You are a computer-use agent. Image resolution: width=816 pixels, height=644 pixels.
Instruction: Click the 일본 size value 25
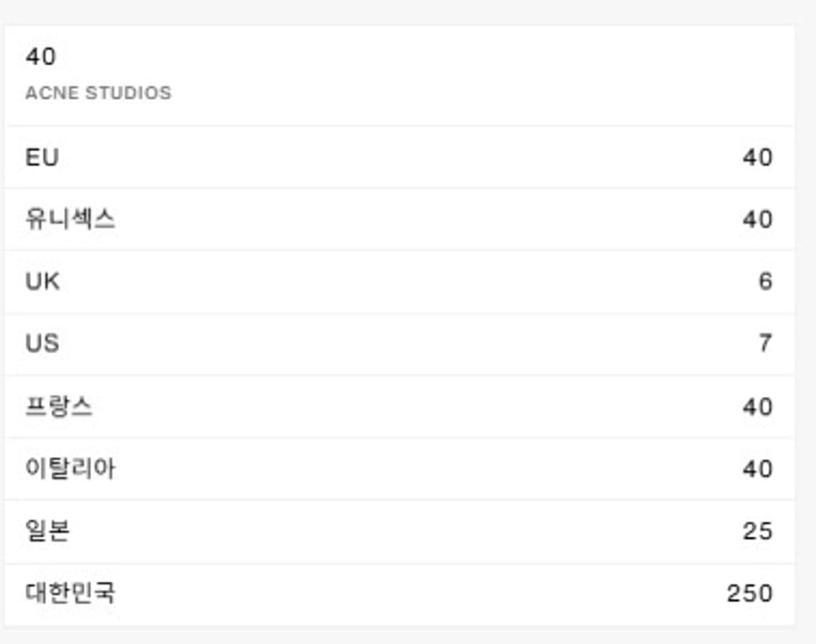pos(757,532)
